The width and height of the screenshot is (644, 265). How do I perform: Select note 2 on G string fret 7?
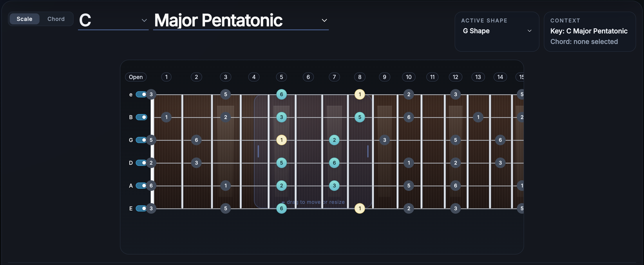(334, 140)
